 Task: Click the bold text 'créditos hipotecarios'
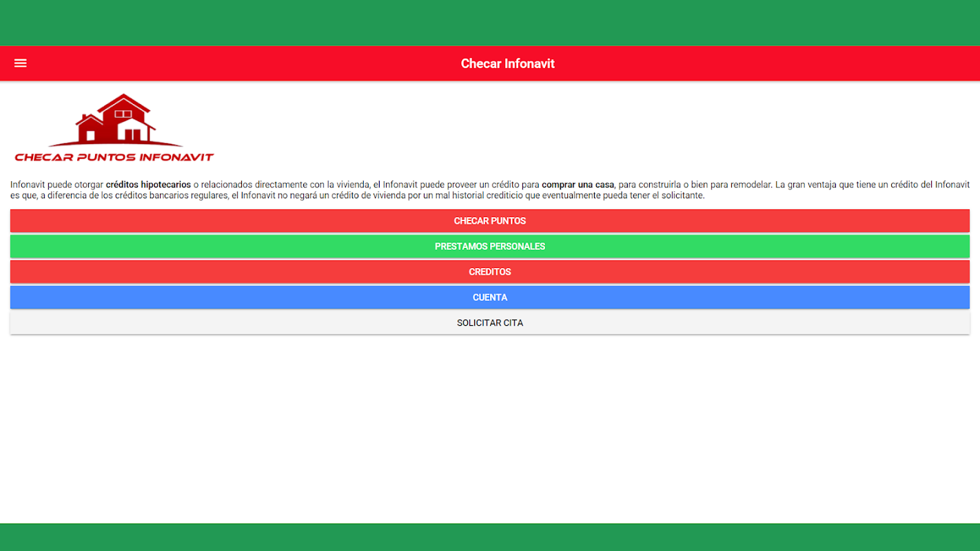(x=148, y=185)
